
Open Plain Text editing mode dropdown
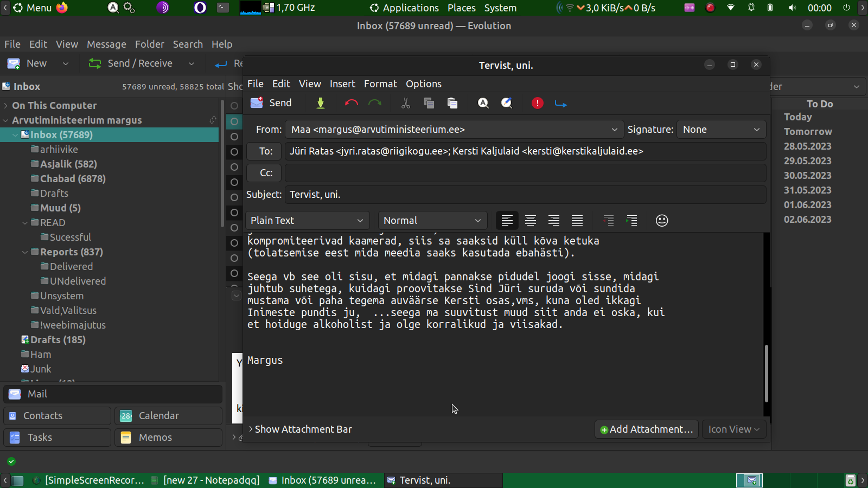tap(307, 221)
